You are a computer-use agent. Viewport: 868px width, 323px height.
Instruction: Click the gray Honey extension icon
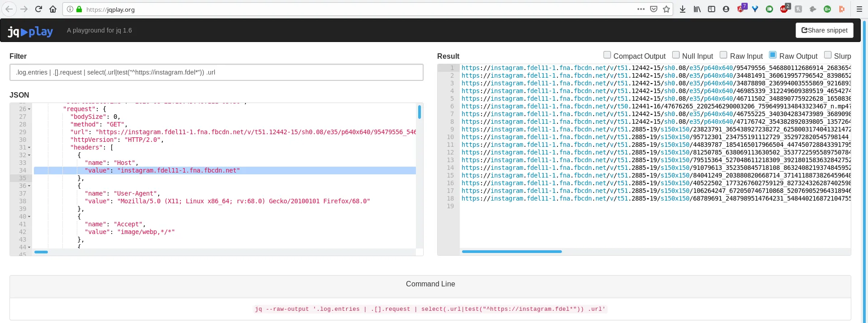(798, 9)
